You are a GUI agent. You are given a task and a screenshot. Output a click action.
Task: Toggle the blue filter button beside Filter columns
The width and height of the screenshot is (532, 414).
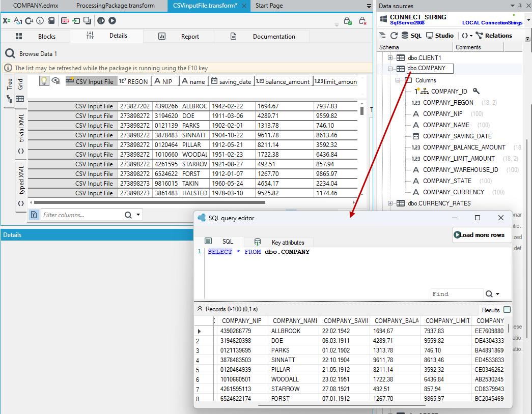34,215
